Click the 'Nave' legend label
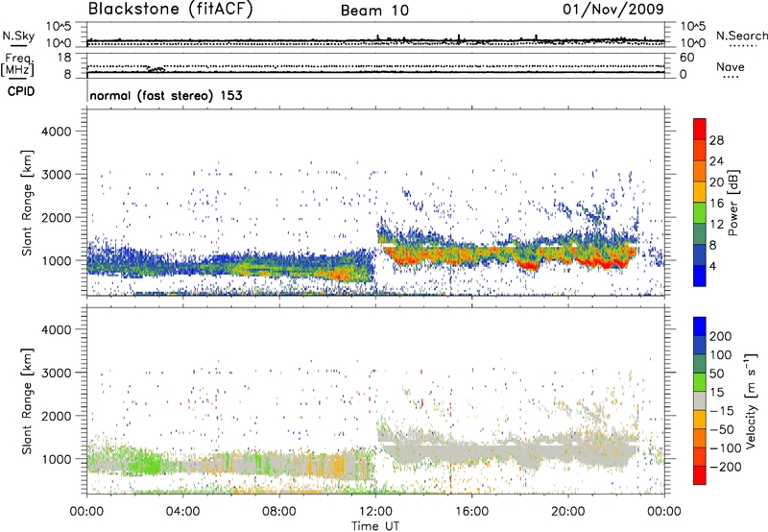This screenshot has width=768, height=532. pyautogui.click(x=731, y=66)
